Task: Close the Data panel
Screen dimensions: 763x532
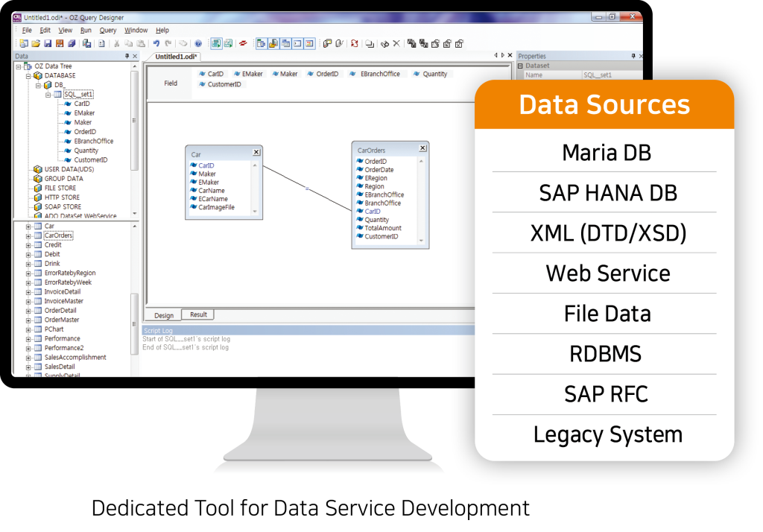Action: coord(136,56)
